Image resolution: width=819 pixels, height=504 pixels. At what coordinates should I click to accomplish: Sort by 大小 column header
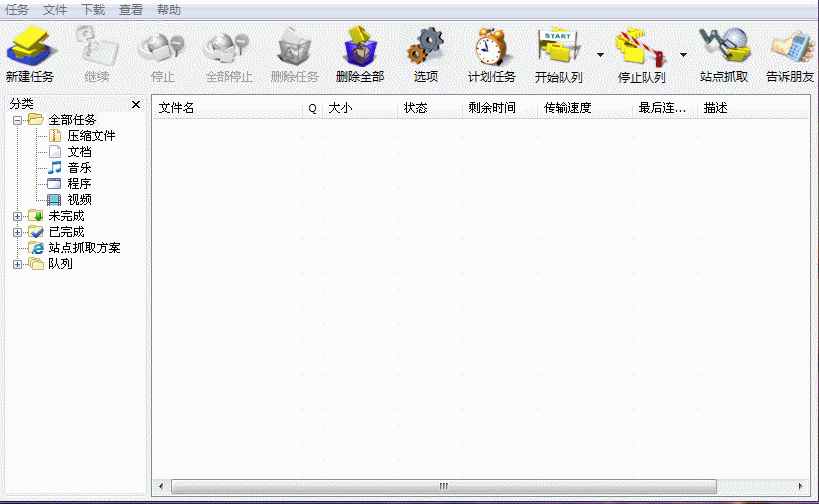[360, 108]
